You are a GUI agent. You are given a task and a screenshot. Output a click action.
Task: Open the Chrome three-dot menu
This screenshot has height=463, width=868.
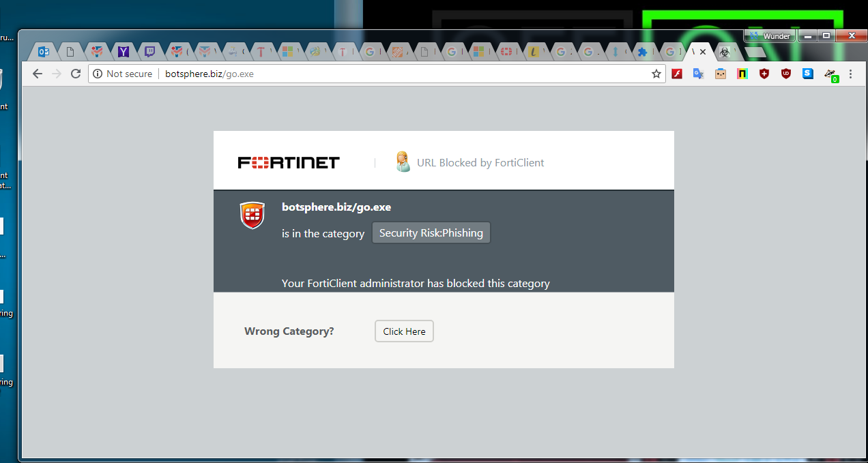tap(850, 74)
